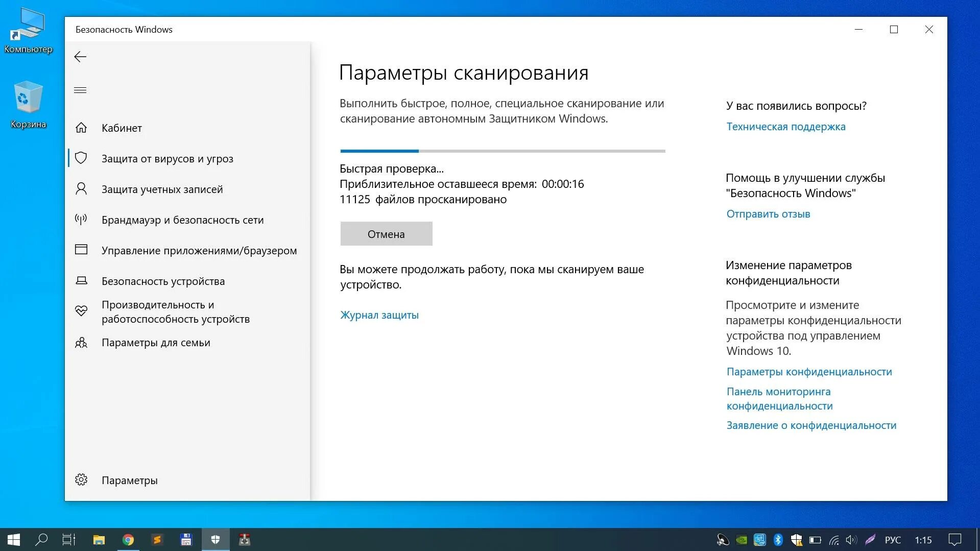This screenshot has height=551, width=980.
Task: Click the app and browser control icon
Action: click(x=81, y=250)
